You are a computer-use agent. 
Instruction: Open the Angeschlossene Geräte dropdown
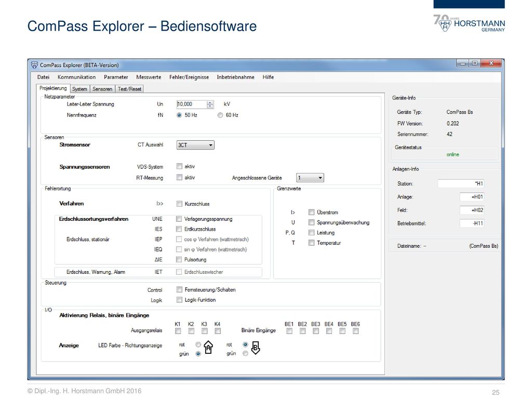pos(310,178)
